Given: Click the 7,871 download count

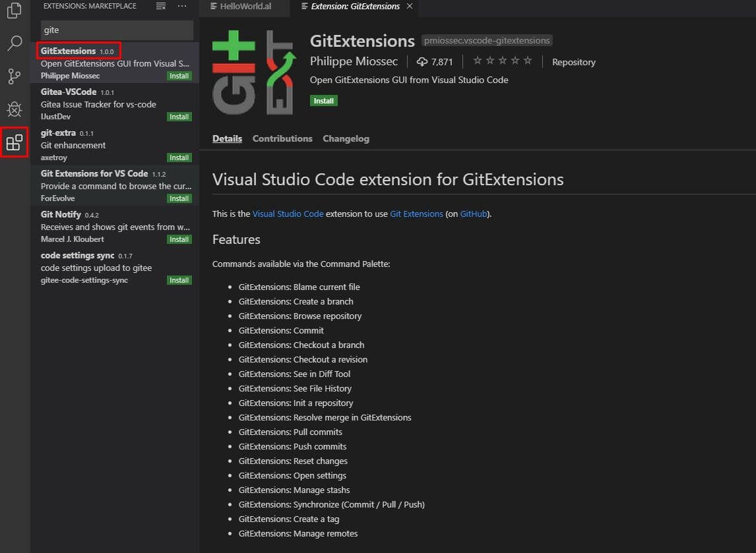Looking at the screenshot, I should point(435,62).
